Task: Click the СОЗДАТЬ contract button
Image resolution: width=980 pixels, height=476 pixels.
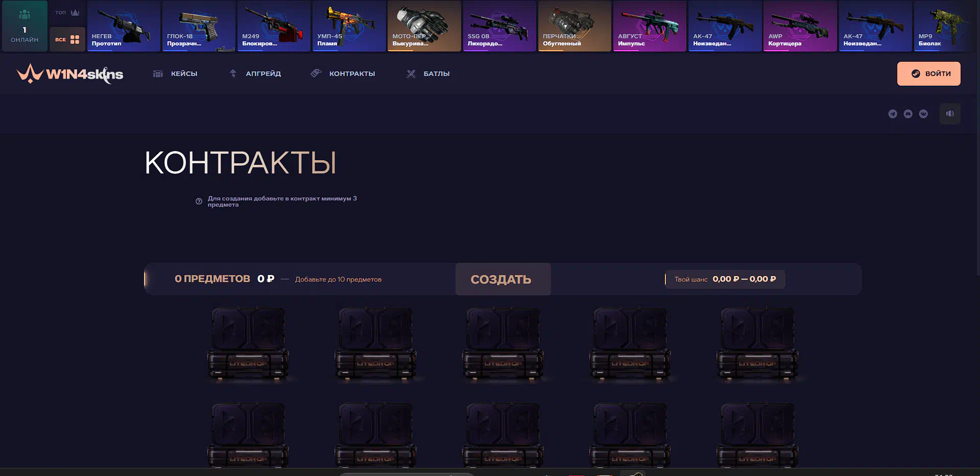Action: [502, 279]
